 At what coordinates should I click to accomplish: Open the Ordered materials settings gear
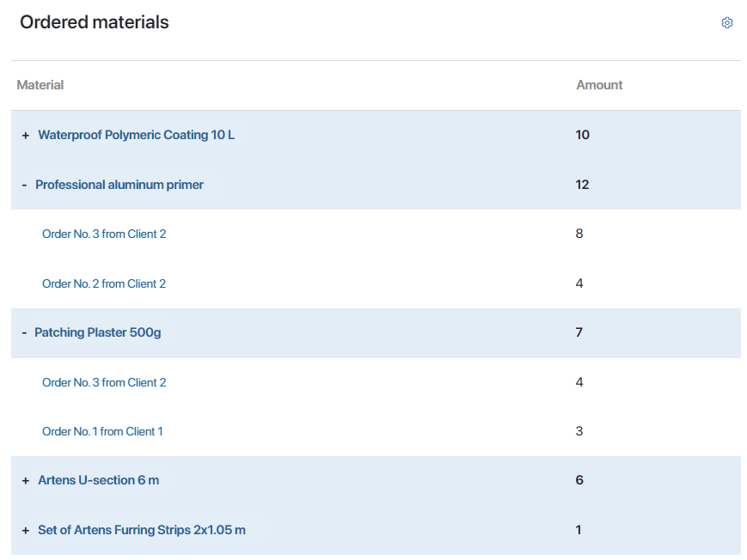pos(726,23)
